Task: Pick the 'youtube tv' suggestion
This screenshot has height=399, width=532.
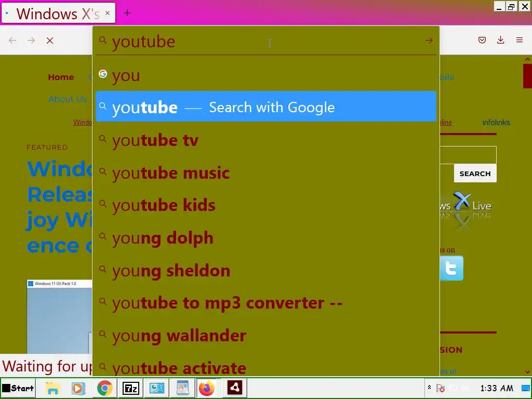Action: pos(266,139)
